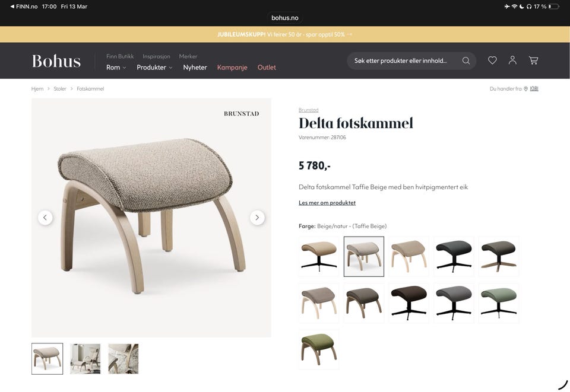
Task: Open the Nyheter menu item
Action: [195, 67]
